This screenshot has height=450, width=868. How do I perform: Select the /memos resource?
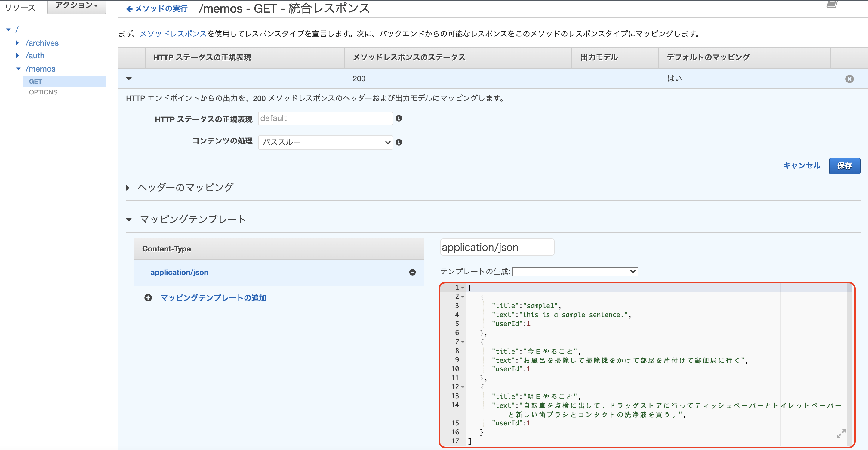click(x=40, y=69)
